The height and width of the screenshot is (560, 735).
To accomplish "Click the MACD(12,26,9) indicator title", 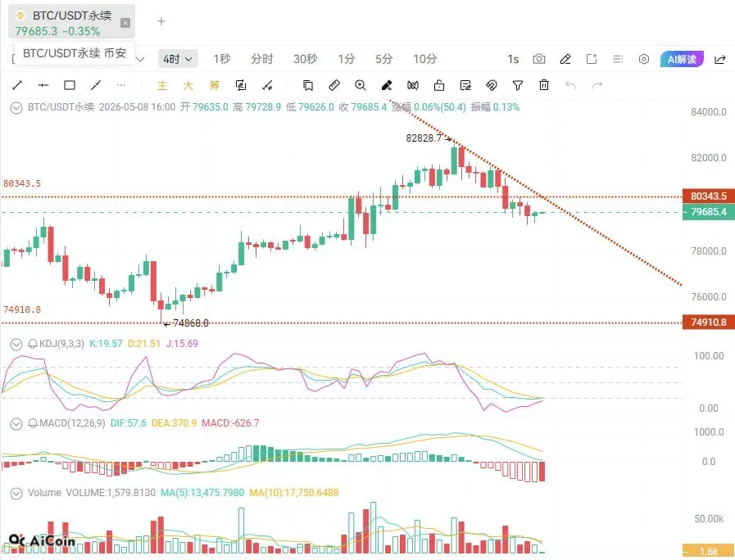I will pyautogui.click(x=72, y=423).
